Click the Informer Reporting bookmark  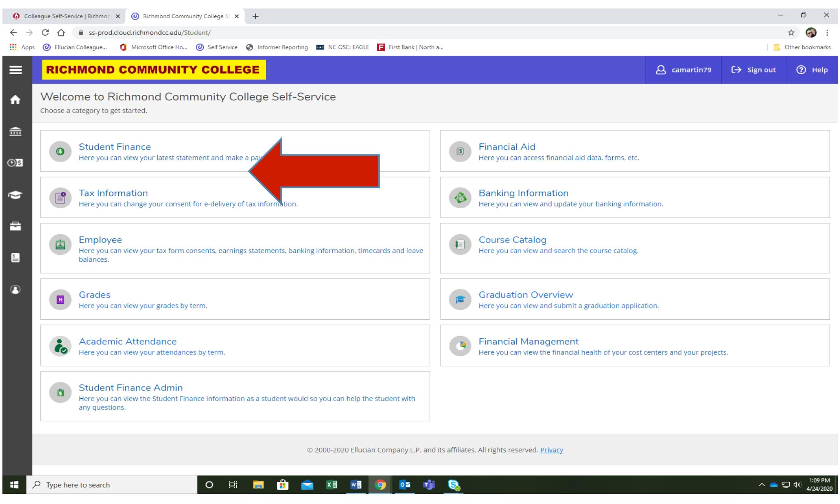[278, 47]
